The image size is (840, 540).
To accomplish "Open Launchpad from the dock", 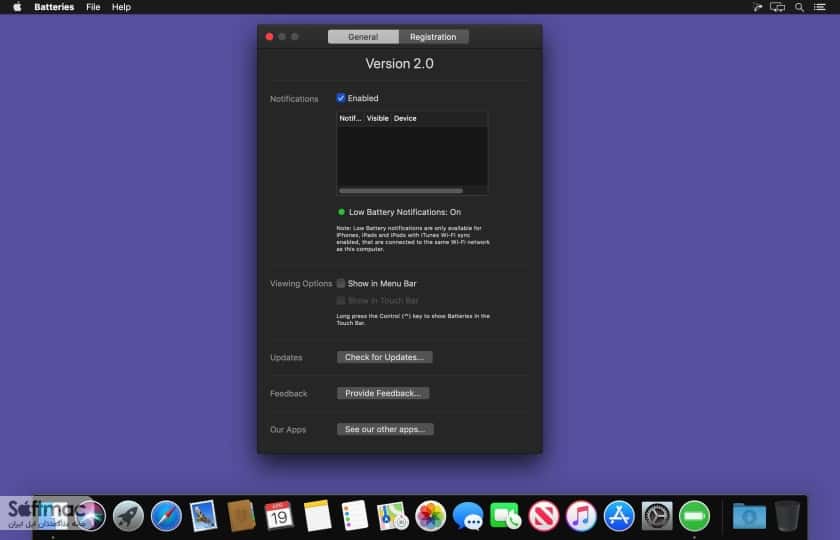I will [x=128, y=516].
